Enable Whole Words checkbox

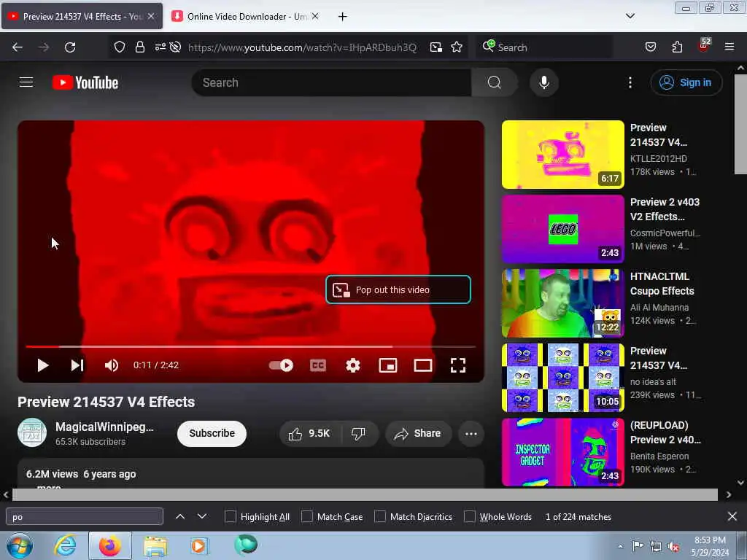(x=470, y=516)
